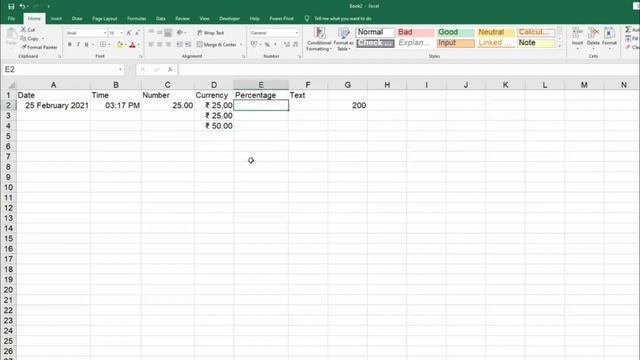Click the Undo arrow in the quick access toolbar
Screen dimensions: 640x360
tap(22, 6)
